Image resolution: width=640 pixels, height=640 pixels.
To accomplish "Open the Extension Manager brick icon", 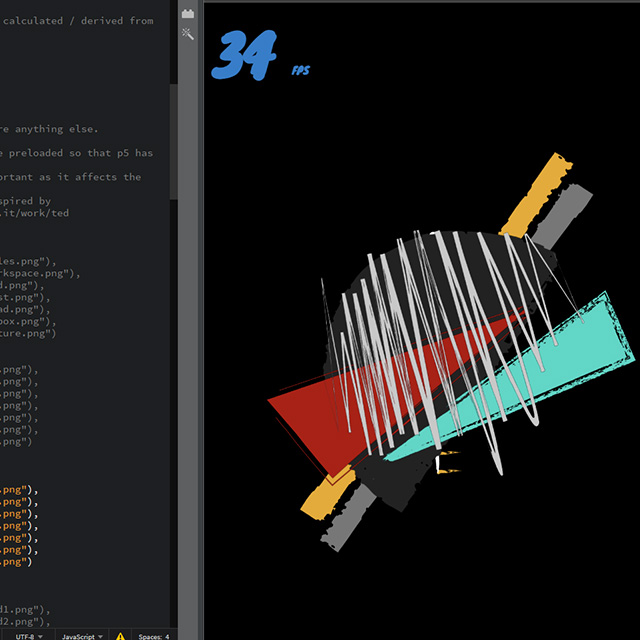I will [188, 13].
